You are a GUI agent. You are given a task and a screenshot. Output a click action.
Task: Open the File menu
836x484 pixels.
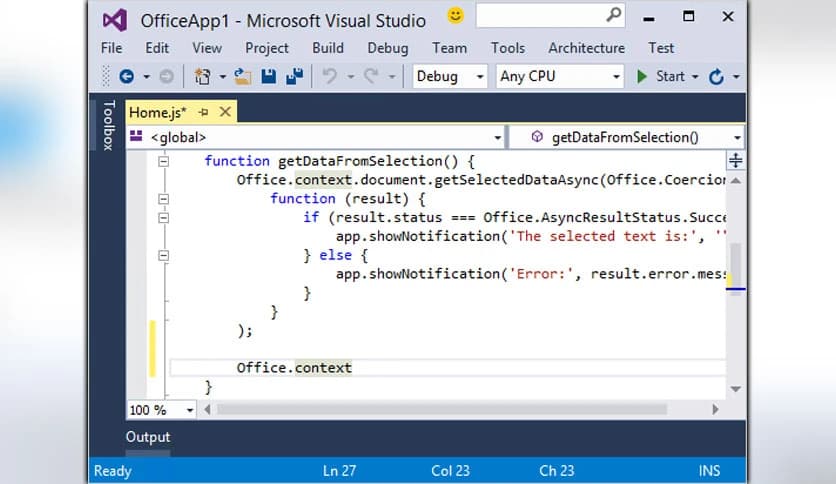111,48
